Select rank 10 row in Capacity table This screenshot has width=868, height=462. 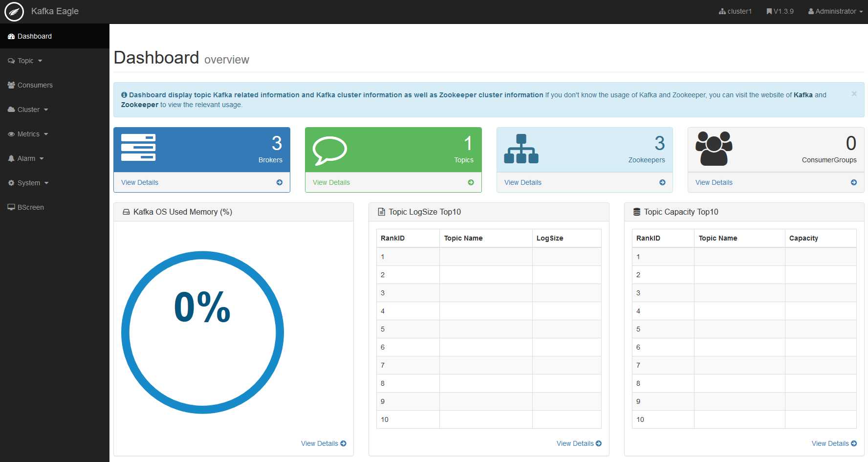pyautogui.click(x=744, y=419)
